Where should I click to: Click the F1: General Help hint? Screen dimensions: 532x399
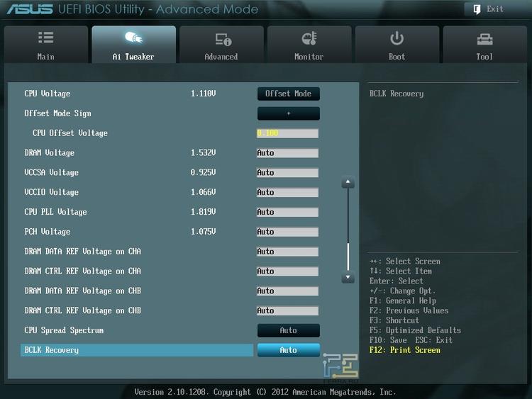point(403,300)
